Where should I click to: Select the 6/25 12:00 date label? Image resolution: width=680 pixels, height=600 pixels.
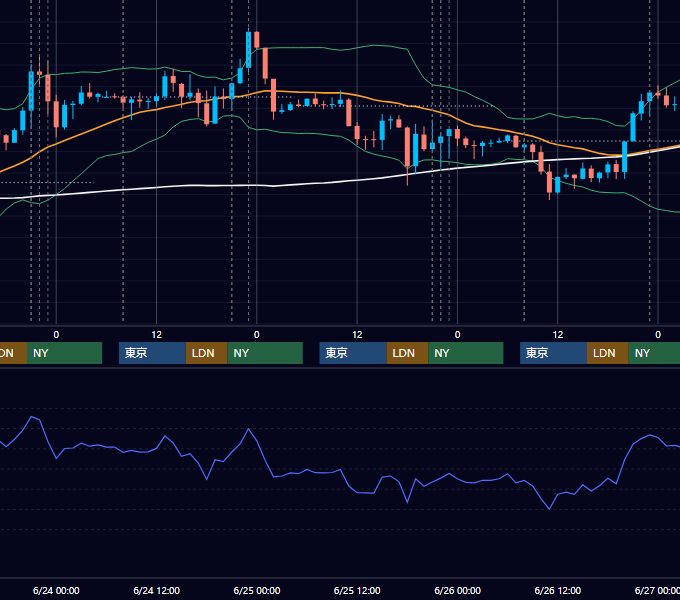357,590
